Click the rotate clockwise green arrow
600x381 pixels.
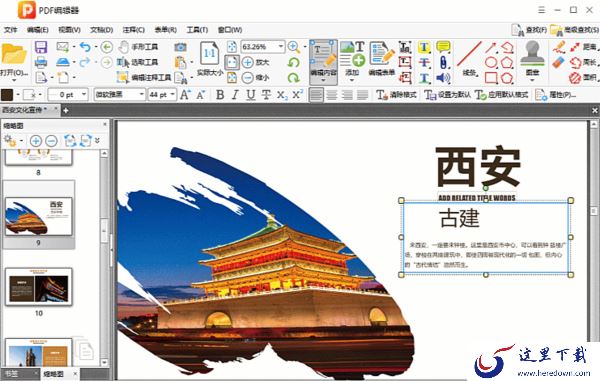[x=293, y=78]
